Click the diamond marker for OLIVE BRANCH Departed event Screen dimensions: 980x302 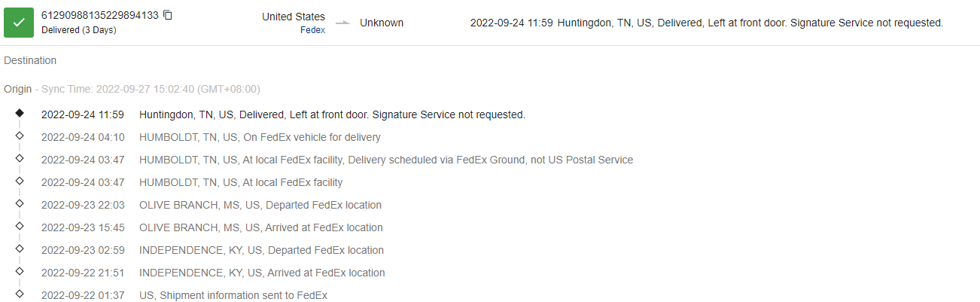tap(20, 203)
